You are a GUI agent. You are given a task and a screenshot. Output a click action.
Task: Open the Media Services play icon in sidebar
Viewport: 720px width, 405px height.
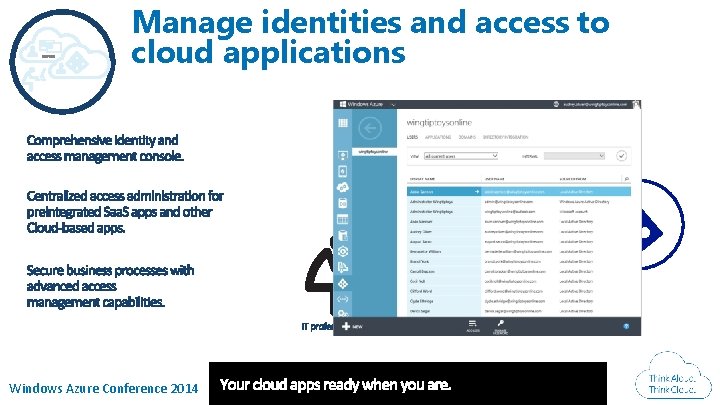tap(343, 252)
